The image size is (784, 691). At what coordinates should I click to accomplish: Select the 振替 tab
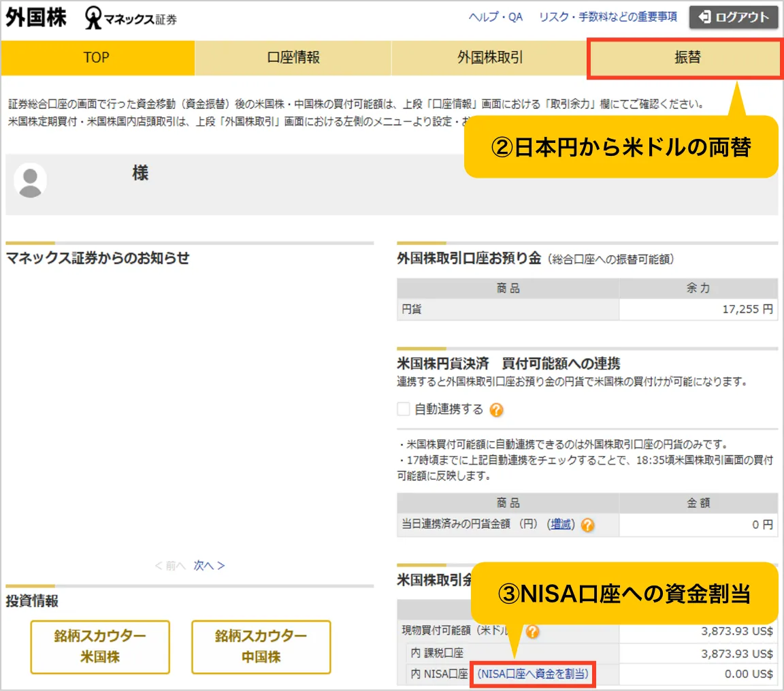686,58
